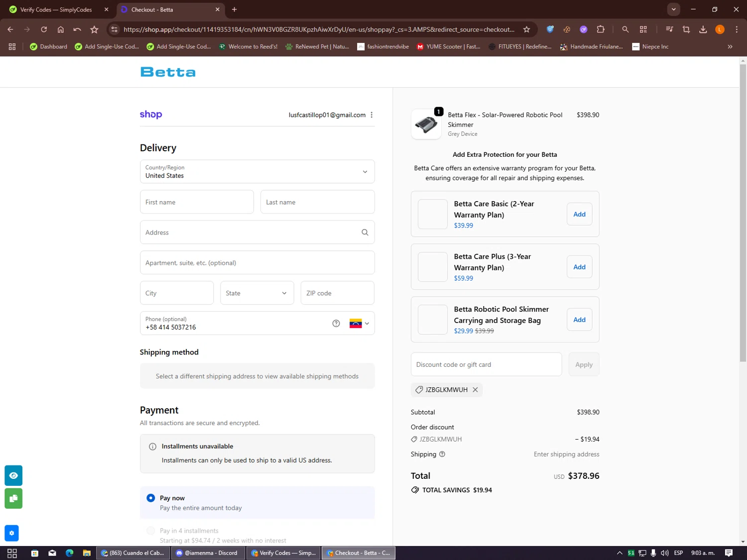Click the Last name field
This screenshot has width=747, height=560.
pyautogui.click(x=317, y=202)
